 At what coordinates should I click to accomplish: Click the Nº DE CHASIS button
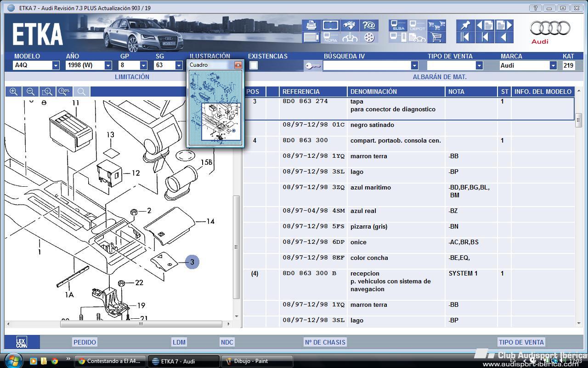coord(325,342)
